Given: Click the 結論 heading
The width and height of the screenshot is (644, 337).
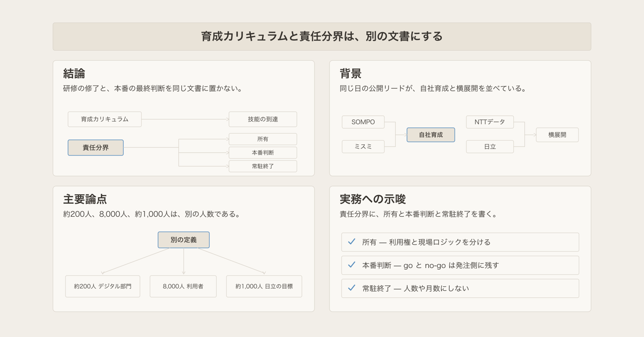Looking at the screenshot, I should pos(74,73).
